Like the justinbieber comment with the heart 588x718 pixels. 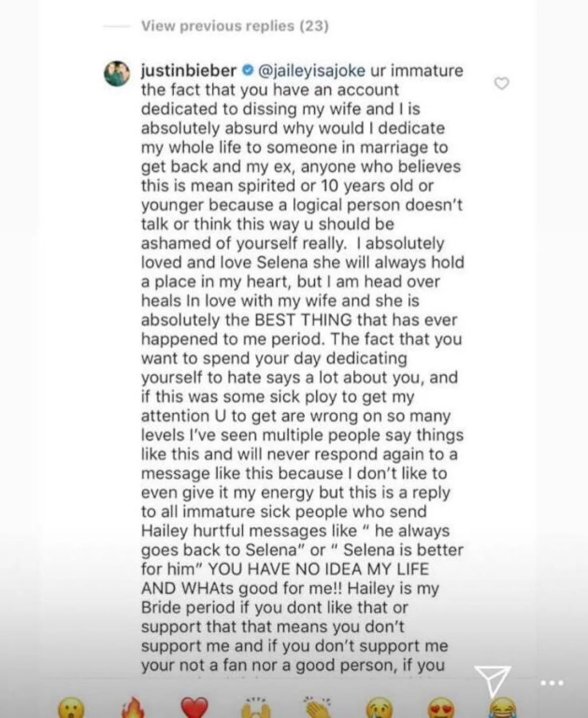(x=501, y=84)
